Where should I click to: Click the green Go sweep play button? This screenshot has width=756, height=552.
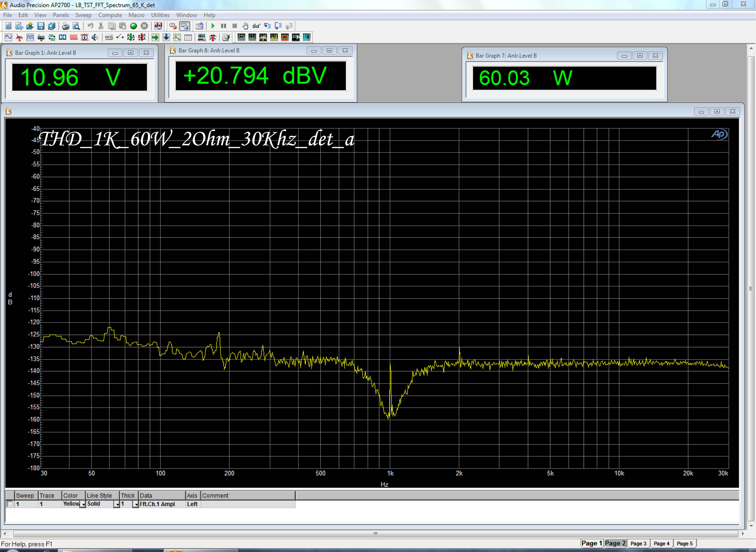tap(213, 26)
